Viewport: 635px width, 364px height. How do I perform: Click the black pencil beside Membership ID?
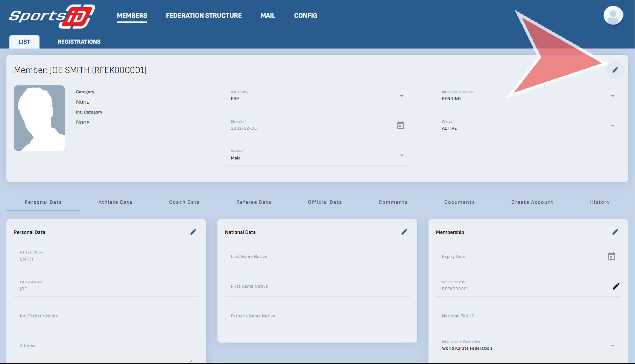tap(616, 286)
